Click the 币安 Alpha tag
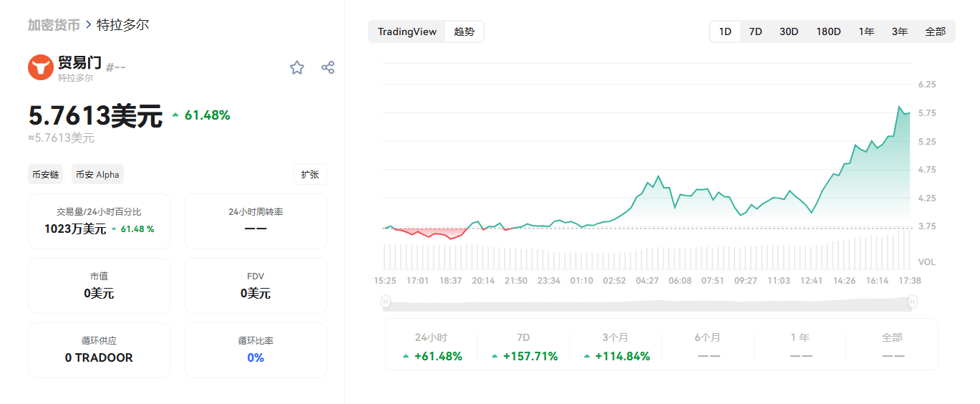980x404 pixels. (x=97, y=174)
